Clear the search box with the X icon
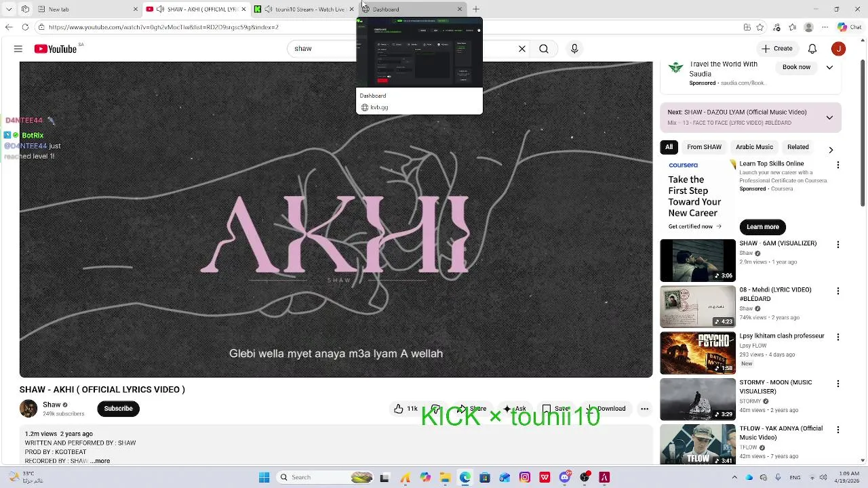This screenshot has width=868, height=488. [x=522, y=49]
